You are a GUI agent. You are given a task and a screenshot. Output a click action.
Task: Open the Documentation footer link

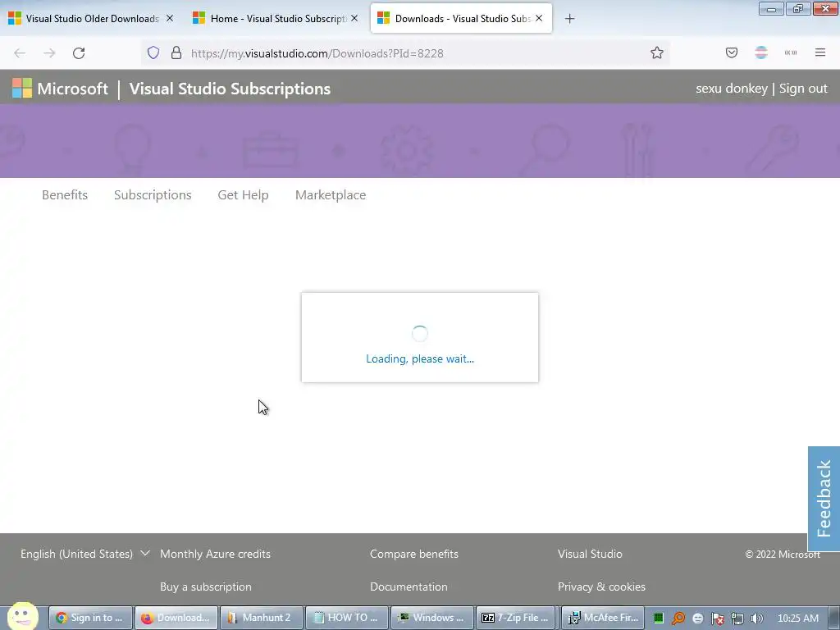tap(409, 587)
